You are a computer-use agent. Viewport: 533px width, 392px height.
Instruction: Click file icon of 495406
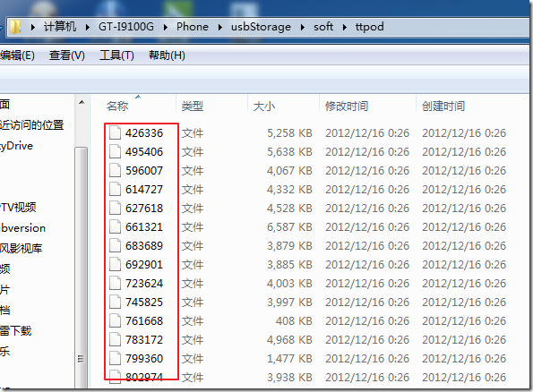click(x=115, y=151)
